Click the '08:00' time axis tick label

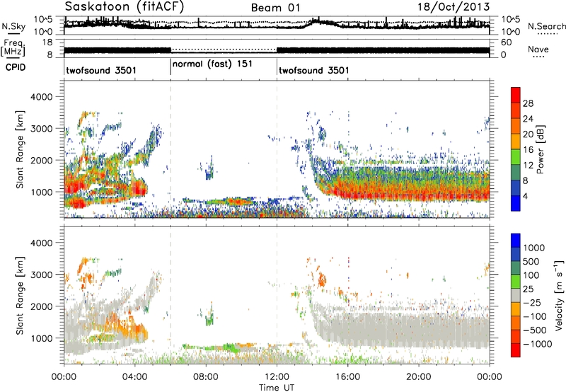click(206, 377)
